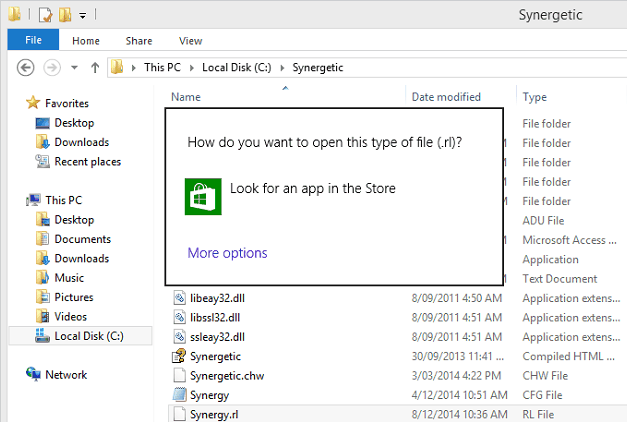This screenshot has width=627, height=422.
Task: Select This PC in the navigation pane
Action: pos(64,200)
